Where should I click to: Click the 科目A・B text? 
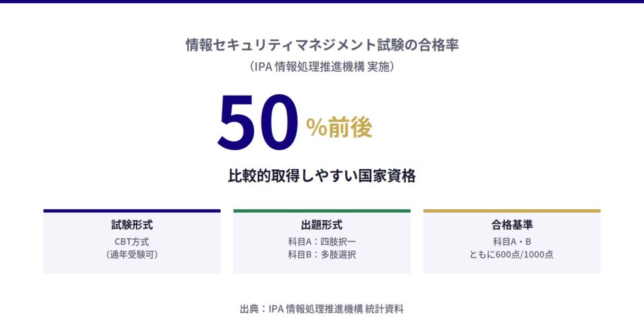pyautogui.click(x=511, y=241)
